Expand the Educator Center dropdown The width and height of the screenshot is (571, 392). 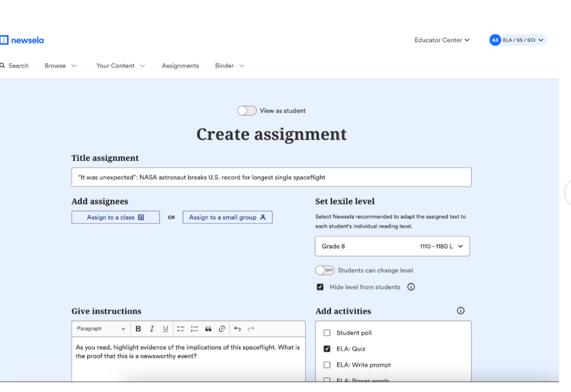pos(442,40)
